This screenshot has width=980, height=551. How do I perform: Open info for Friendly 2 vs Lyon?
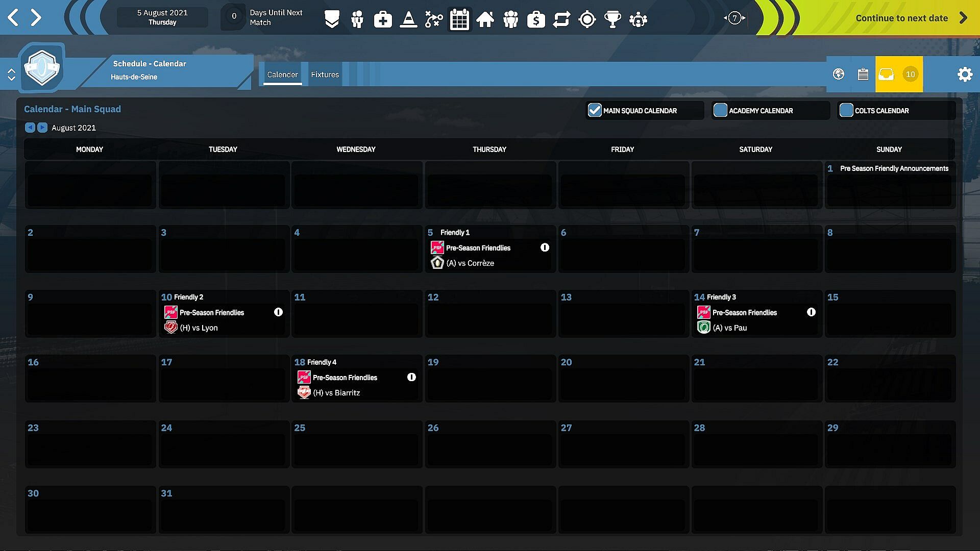click(x=278, y=312)
